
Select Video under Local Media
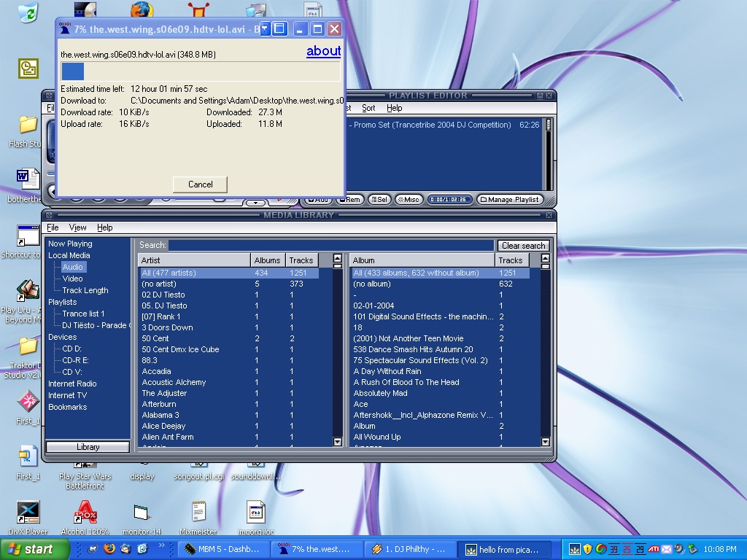pyautogui.click(x=72, y=279)
